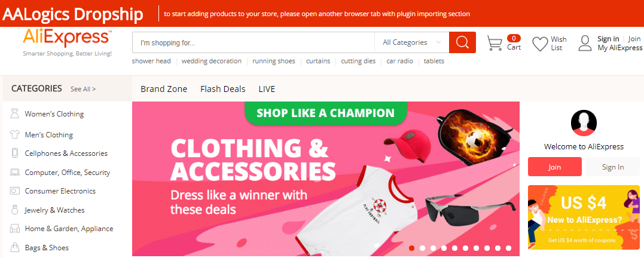Open the Flash Deals tab

tap(222, 88)
